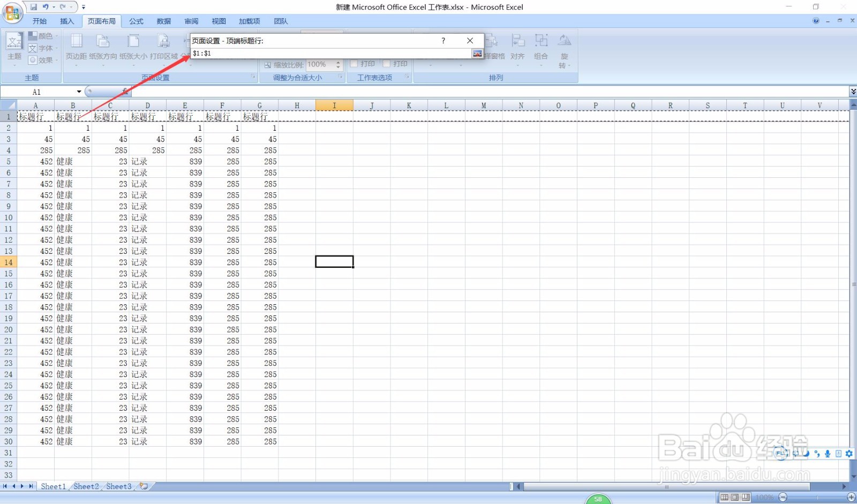Click the zoom in plus button
Image resolution: width=857 pixels, height=504 pixels.
851,498
